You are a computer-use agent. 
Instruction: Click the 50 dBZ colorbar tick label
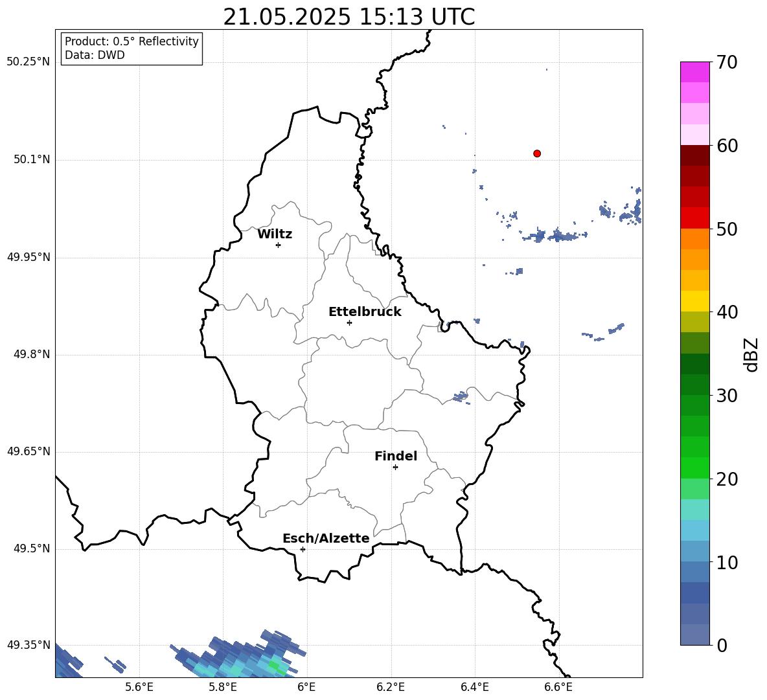pos(727,229)
